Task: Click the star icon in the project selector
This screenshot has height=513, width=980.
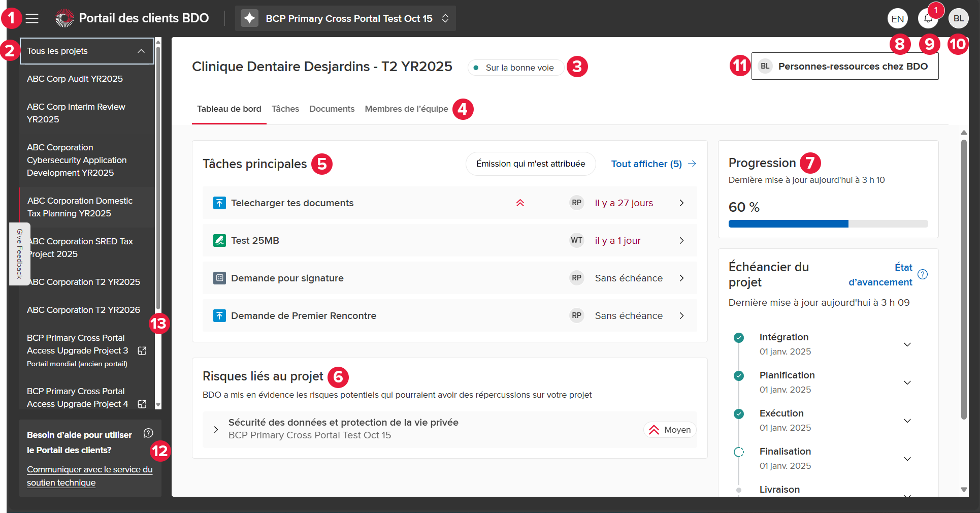Action: (249, 18)
